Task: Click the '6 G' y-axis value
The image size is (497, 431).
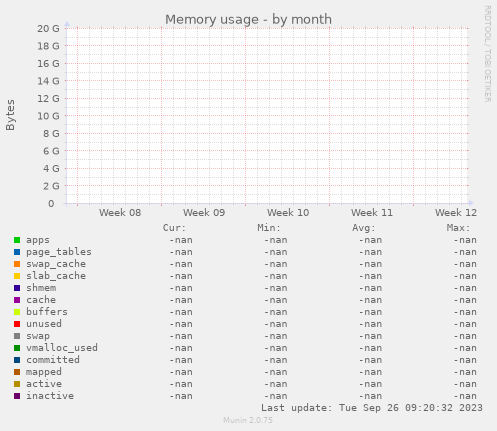Action: coord(51,151)
